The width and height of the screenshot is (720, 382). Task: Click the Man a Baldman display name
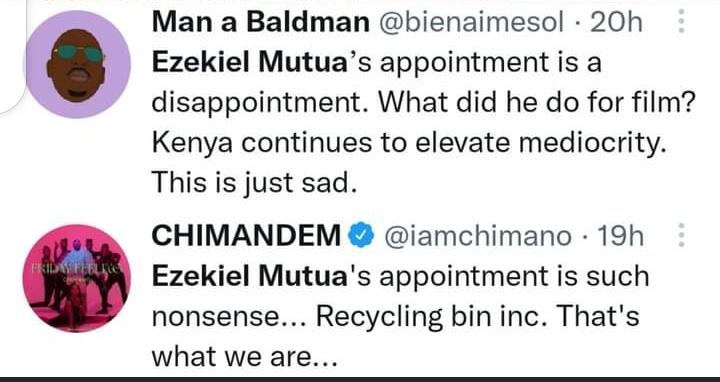[260, 22]
